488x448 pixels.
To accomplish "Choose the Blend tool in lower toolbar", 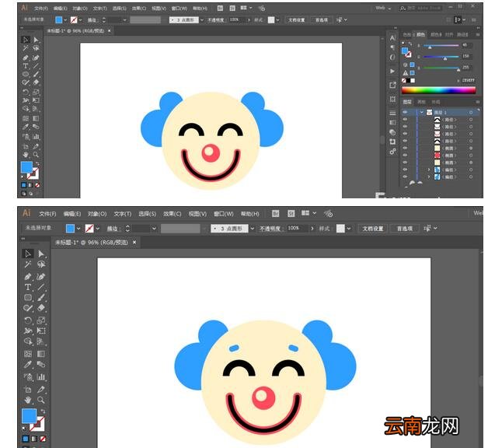I will point(40,364).
